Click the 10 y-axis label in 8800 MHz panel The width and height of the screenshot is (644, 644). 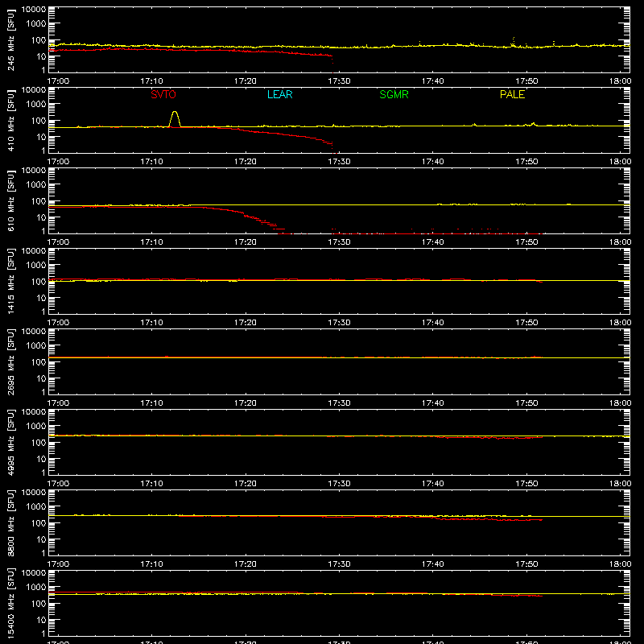(41, 539)
